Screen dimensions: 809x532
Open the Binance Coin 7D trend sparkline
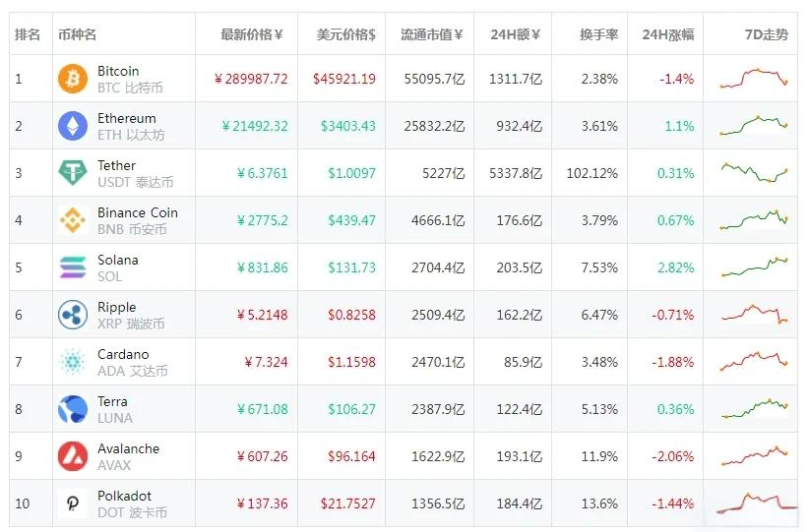[754, 219]
